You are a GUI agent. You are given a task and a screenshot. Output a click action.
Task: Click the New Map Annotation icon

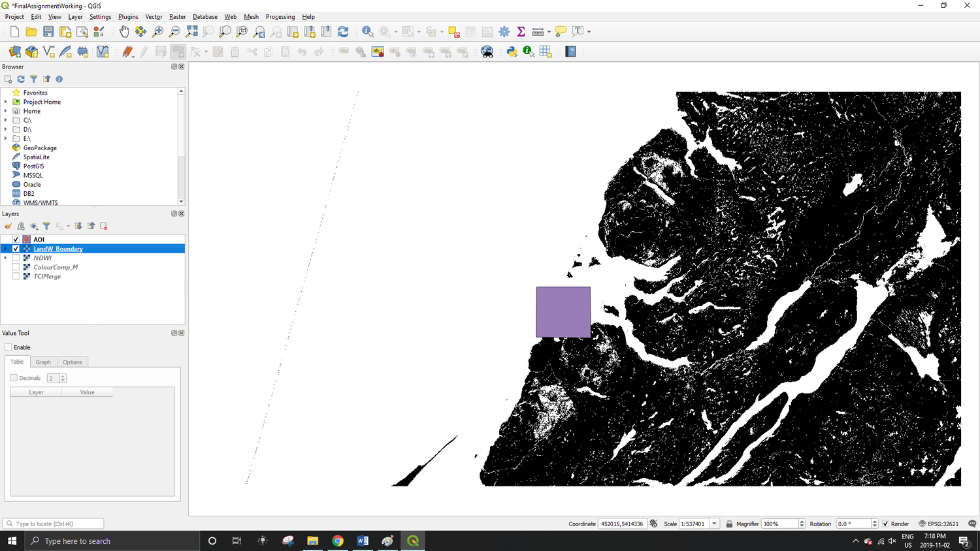tap(559, 31)
